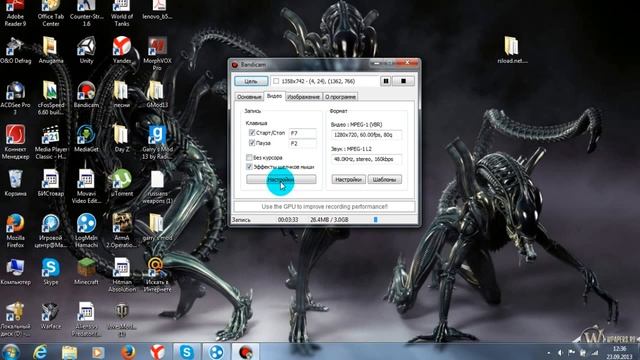The width and height of the screenshot is (640, 360).
Task: Open Yandex browser from the taskbar
Action: 158,351
